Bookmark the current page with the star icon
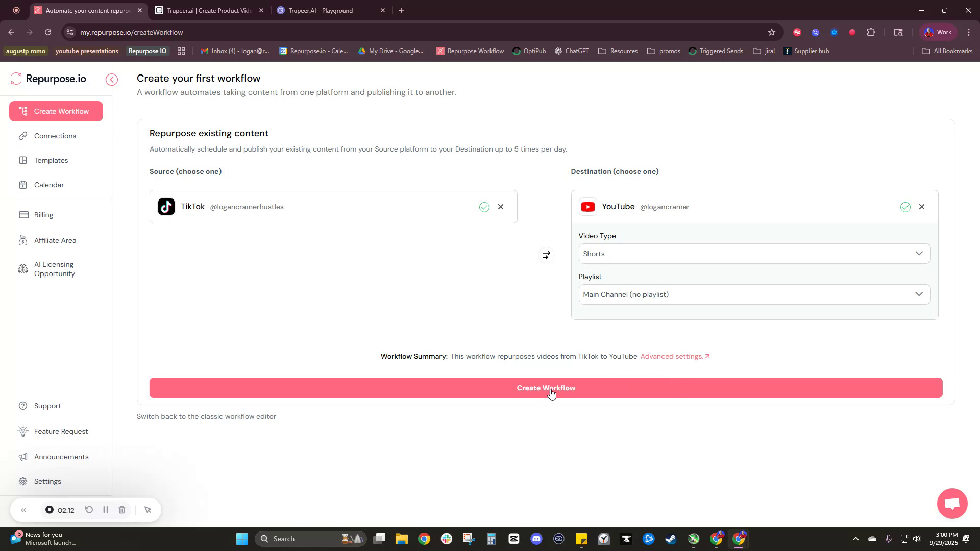The image size is (980, 551). [x=771, y=32]
